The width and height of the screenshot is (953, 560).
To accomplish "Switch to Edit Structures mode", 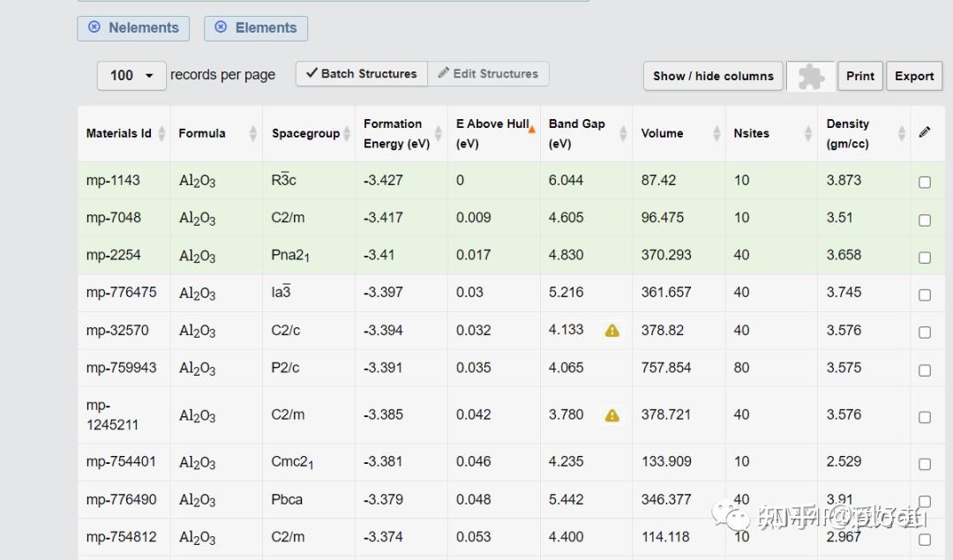I will click(488, 74).
